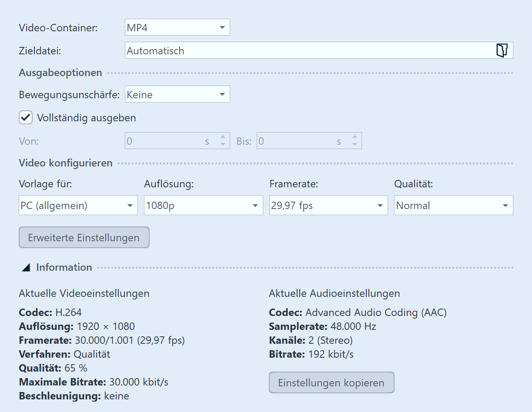Open the file browse icon for Zieldatei
Image resolution: width=532 pixels, height=412 pixels.
502,50
